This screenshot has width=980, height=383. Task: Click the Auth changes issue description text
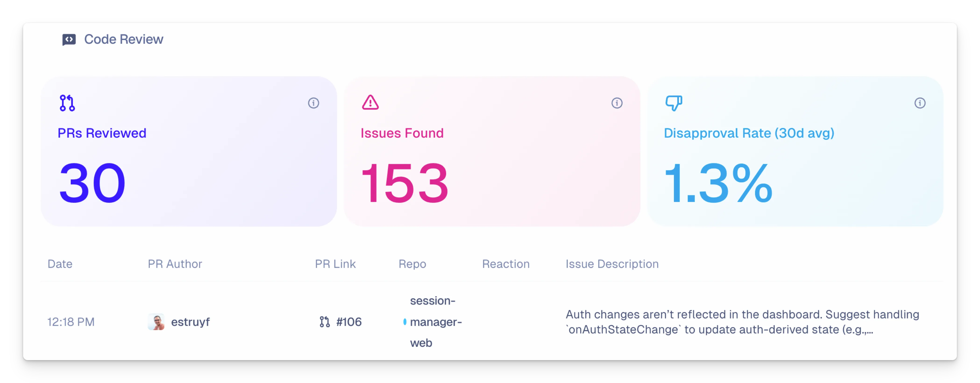(x=742, y=322)
